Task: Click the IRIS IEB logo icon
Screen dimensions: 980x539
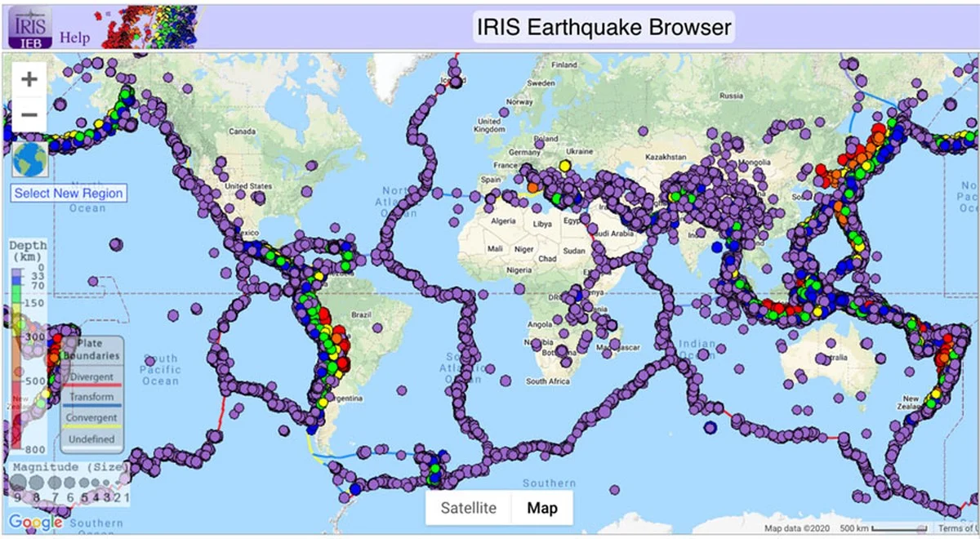Action: point(31,26)
